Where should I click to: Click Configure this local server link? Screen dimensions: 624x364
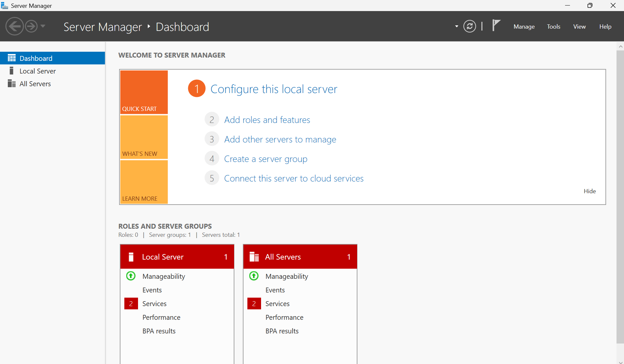[x=274, y=89]
